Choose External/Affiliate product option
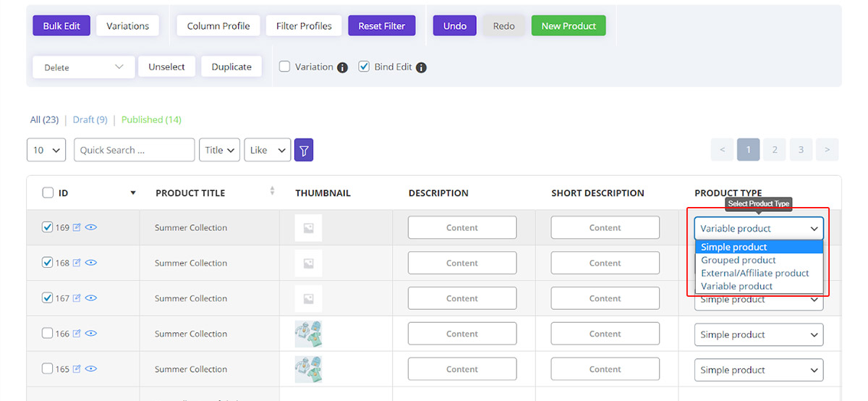This screenshot has height=401, width=868. 759,273
